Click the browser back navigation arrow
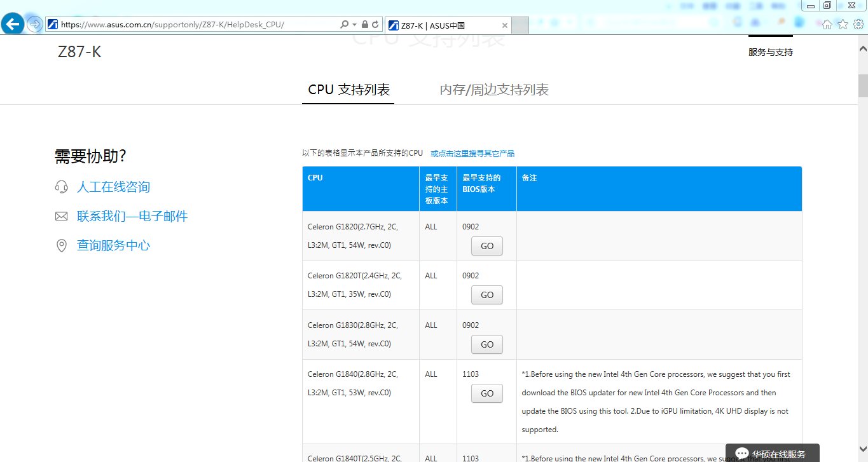868x462 pixels. (12, 24)
